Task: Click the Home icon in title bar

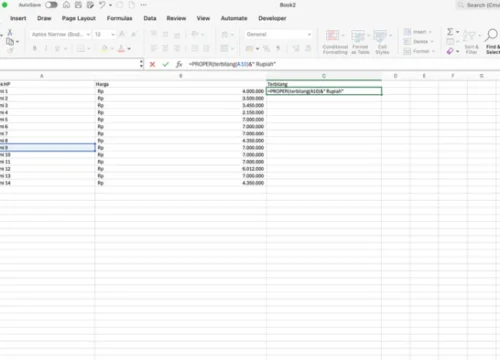Action: click(66, 5)
